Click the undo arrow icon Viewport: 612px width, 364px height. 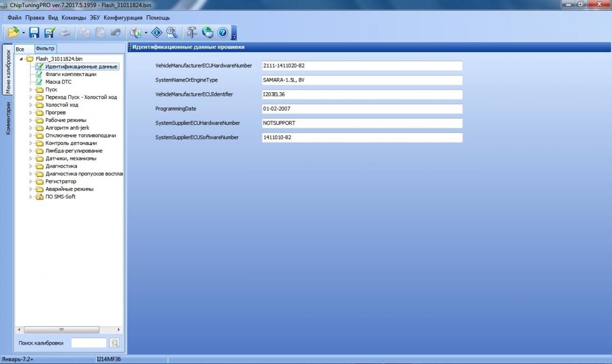point(115,33)
